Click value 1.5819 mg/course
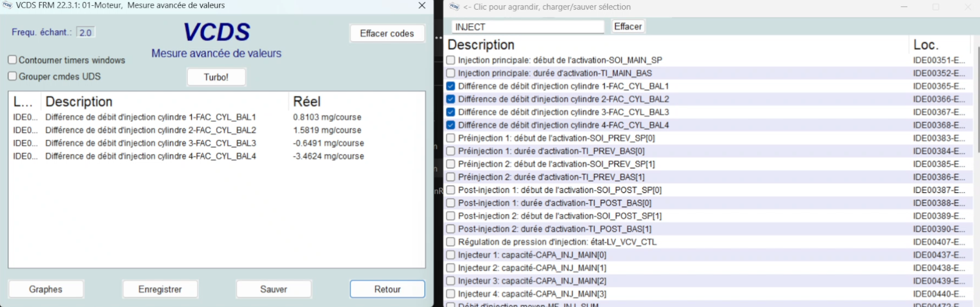980x307 pixels. click(327, 130)
